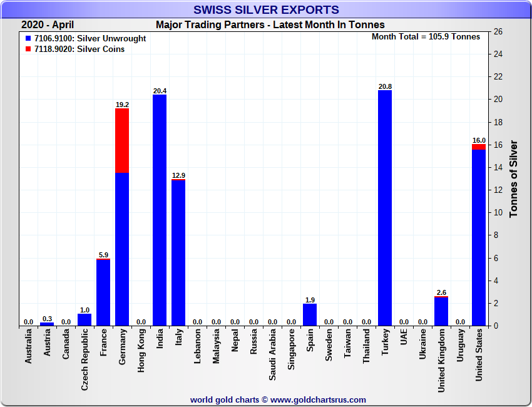Click the blue Silver Unwrought legend swatch
The height and width of the screenshot is (407, 532).
tap(29, 39)
